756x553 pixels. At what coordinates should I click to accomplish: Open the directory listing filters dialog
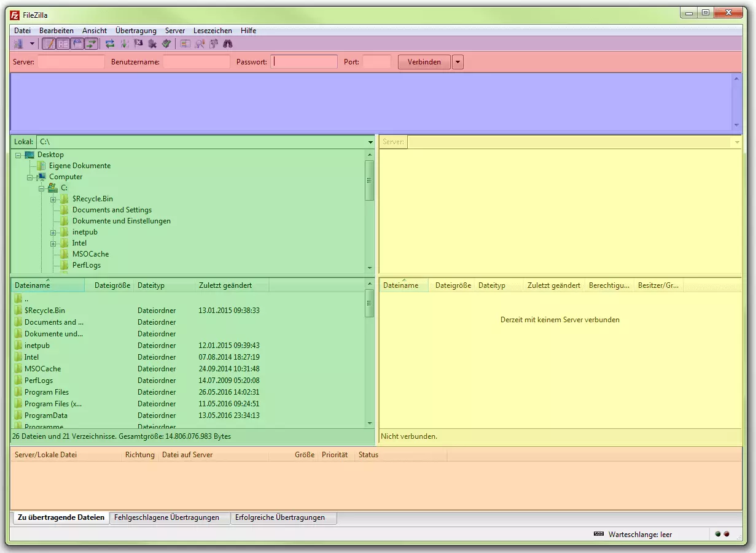pos(185,44)
